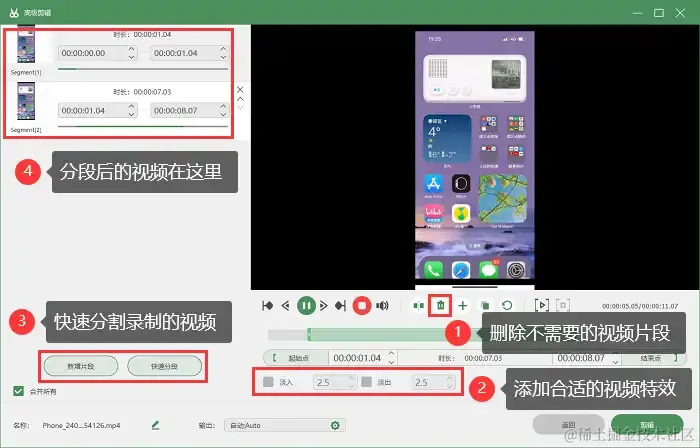
Task: Add a segment with the plus icon
Action: coord(462,306)
